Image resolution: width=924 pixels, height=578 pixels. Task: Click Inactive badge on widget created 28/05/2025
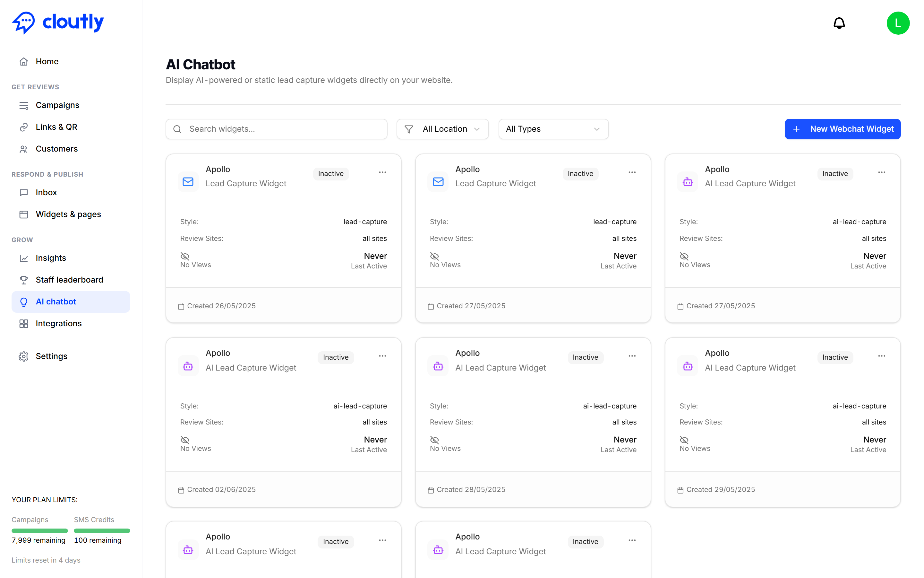(585, 357)
